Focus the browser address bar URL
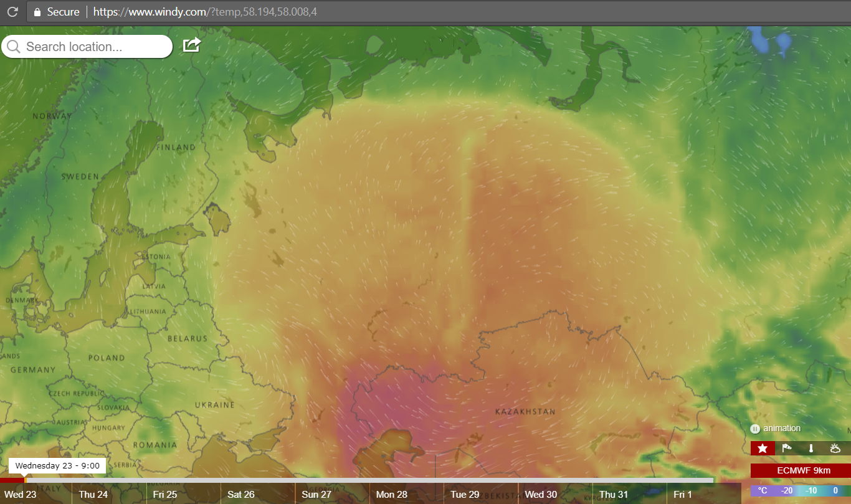851x504 pixels. pos(205,12)
